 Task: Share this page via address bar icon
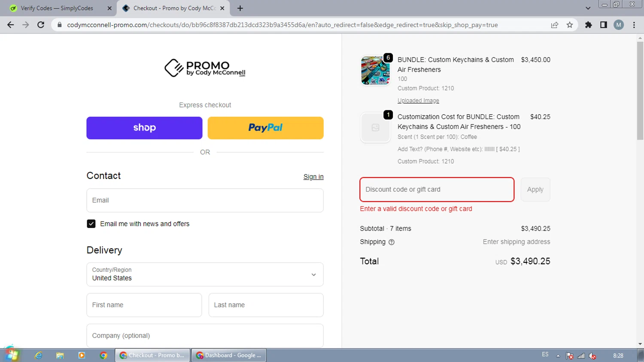[555, 25]
